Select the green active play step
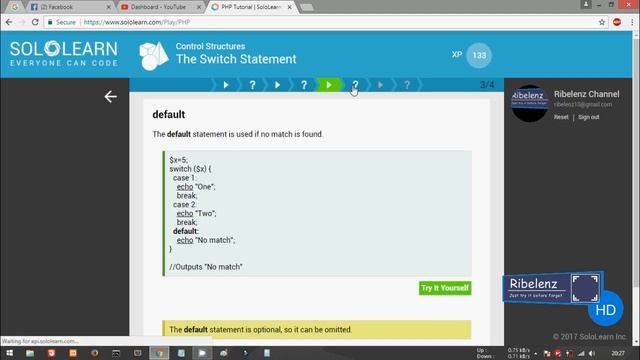This screenshot has width=640, height=360. pyautogui.click(x=329, y=85)
